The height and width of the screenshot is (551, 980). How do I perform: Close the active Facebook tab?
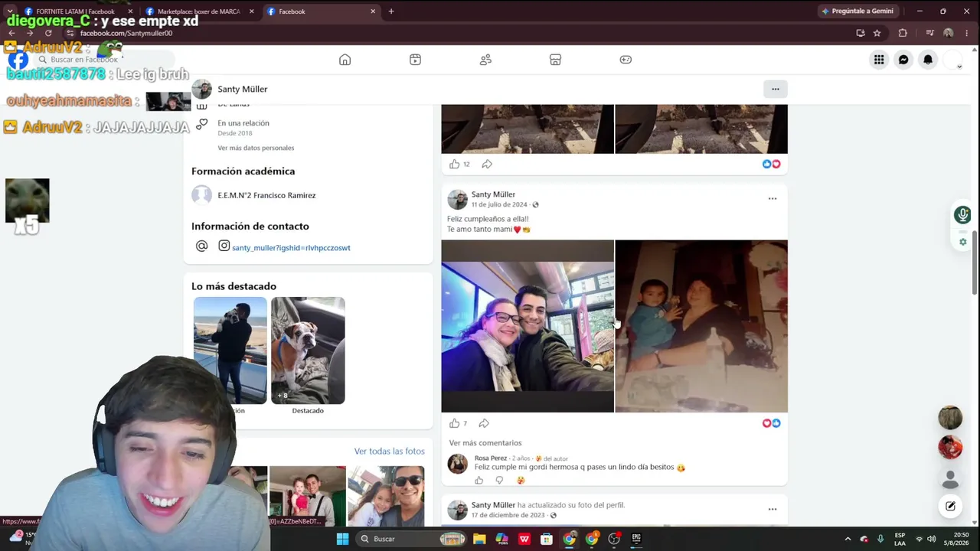(x=373, y=11)
